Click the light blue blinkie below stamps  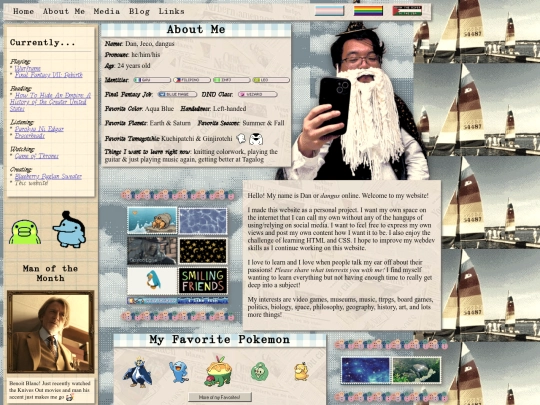coord(152,301)
